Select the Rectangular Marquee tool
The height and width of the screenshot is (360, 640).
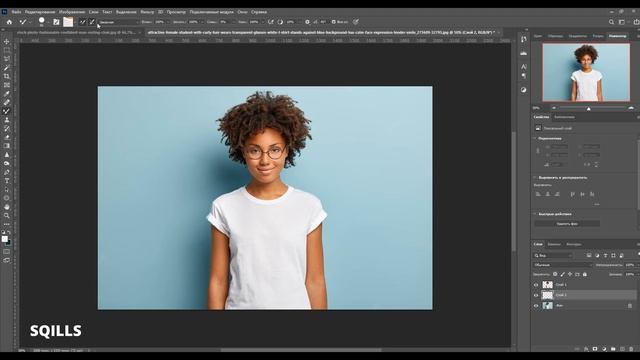(7, 50)
